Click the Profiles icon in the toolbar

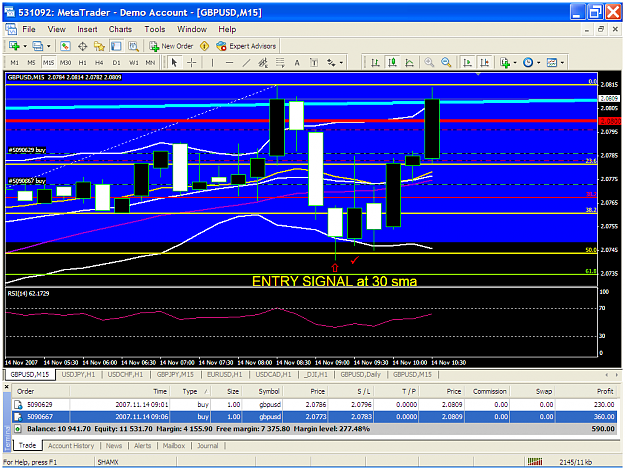[37, 46]
